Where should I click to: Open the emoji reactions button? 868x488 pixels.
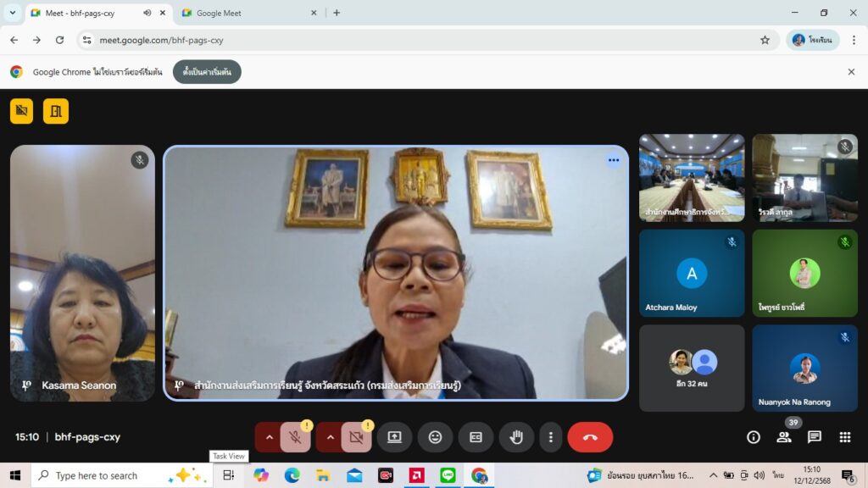click(x=435, y=437)
